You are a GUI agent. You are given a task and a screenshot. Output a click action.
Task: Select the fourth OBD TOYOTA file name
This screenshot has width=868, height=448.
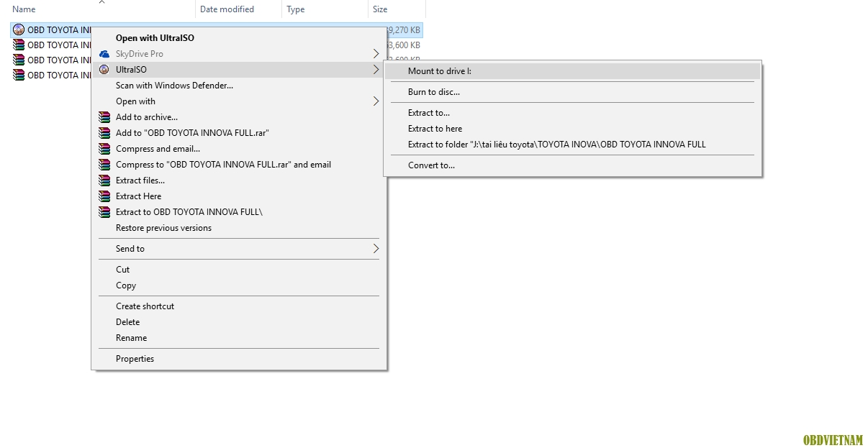click(58, 75)
